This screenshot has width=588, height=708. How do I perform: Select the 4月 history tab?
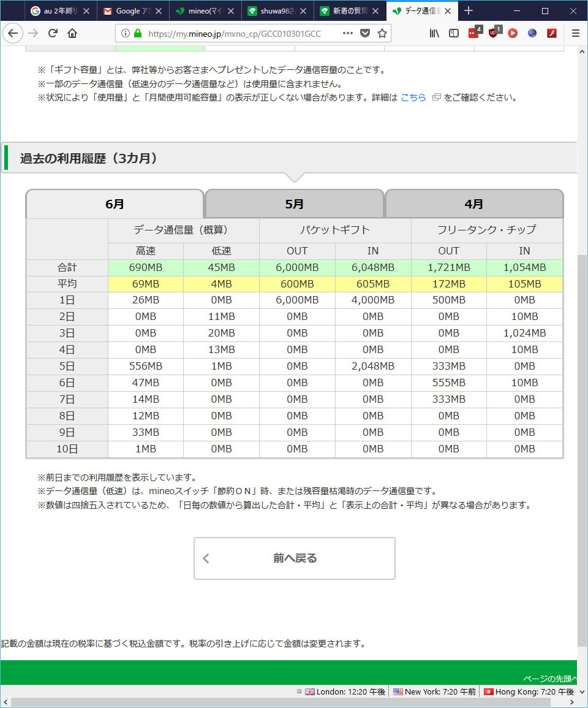pos(474,204)
